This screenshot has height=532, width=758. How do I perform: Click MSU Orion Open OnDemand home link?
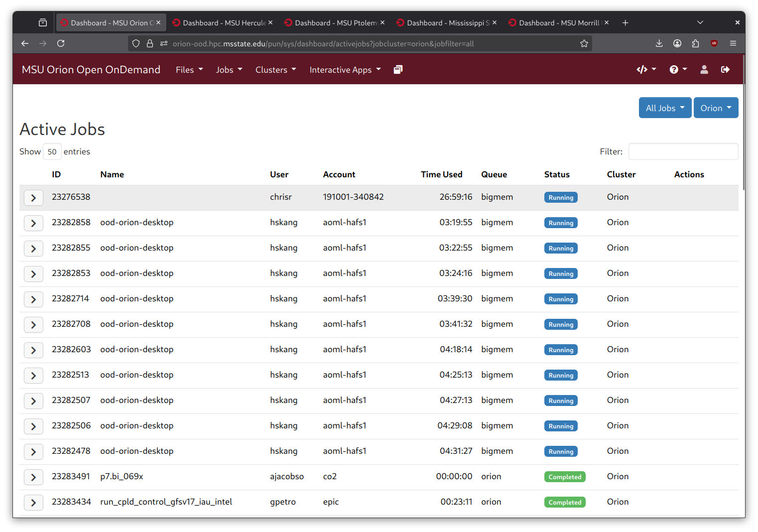[x=91, y=70]
